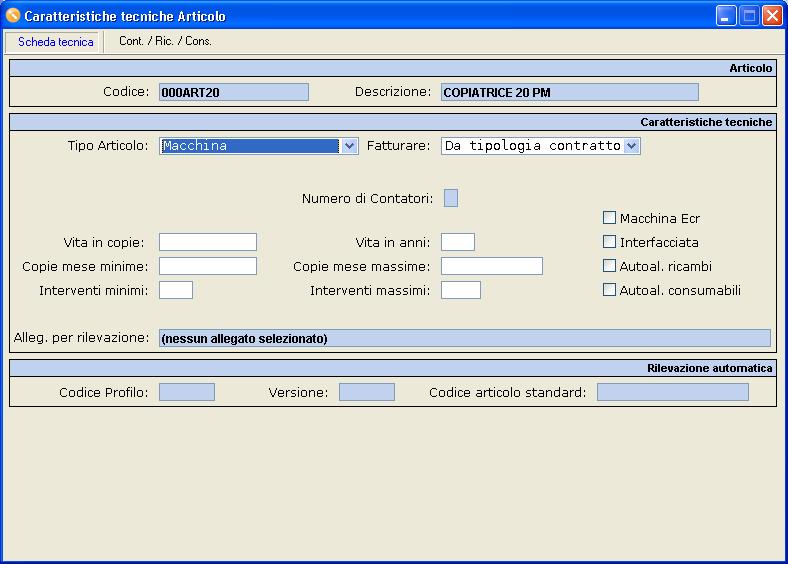Image resolution: width=788 pixels, height=564 pixels.
Task: Open the Cont. / Ric. / Cons. tab
Action: (x=165, y=41)
